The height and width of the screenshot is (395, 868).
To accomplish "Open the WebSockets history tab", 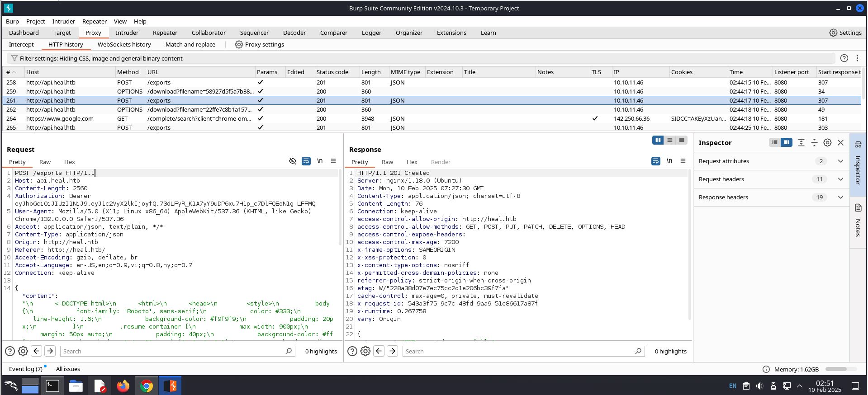I will click(124, 44).
